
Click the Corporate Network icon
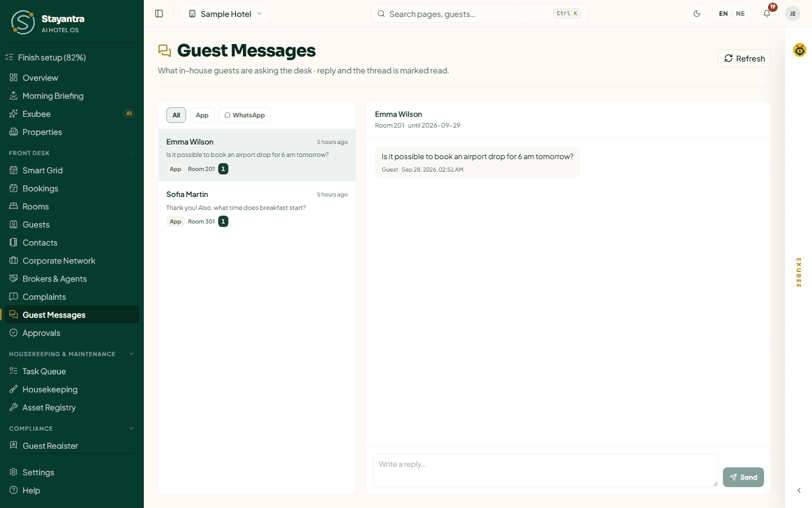(14, 260)
